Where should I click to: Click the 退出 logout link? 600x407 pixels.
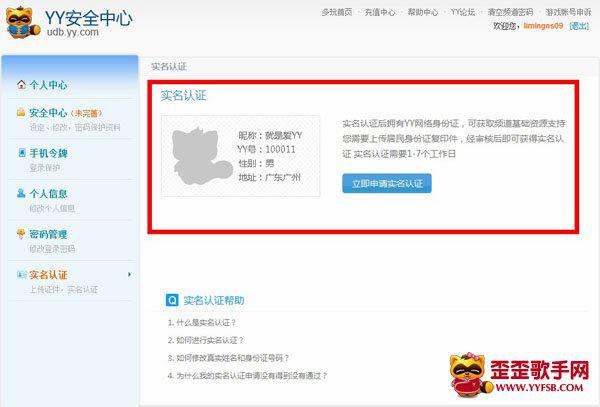point(579,26)
